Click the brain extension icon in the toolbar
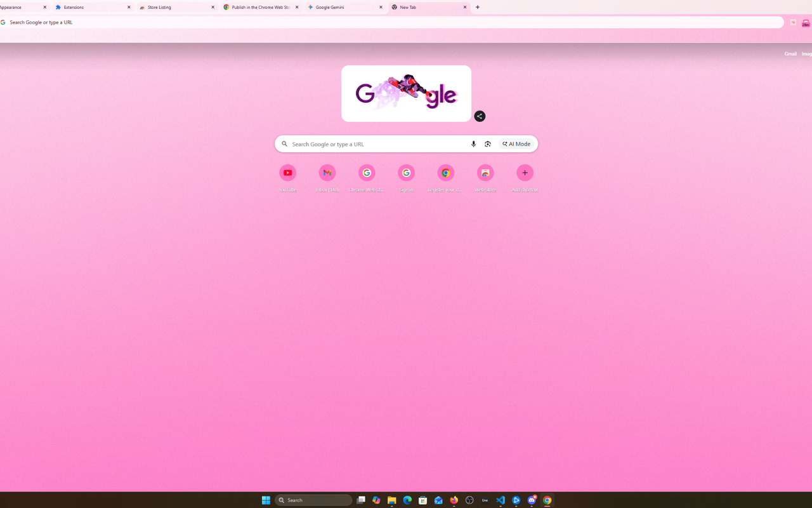Viewport: 812px width, 508px height. 793,22
